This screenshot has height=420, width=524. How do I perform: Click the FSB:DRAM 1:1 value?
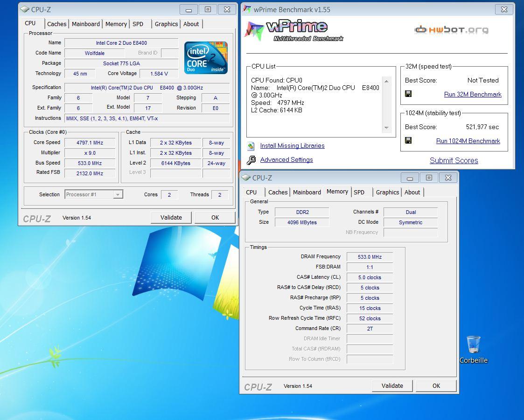click(x=370, y=267)
